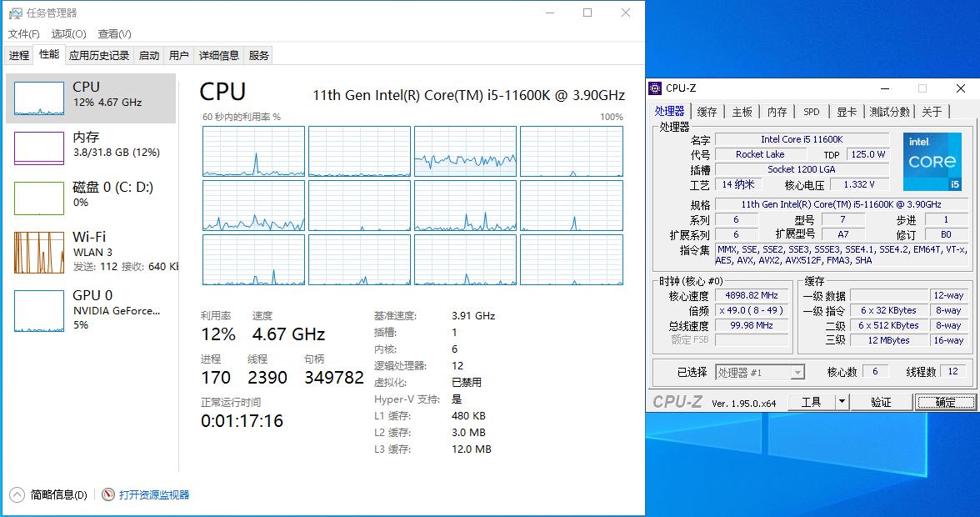Switch to the 应用历史记录 tab
The height and width of the screenshot is (517, 980).
coord(98,56)
